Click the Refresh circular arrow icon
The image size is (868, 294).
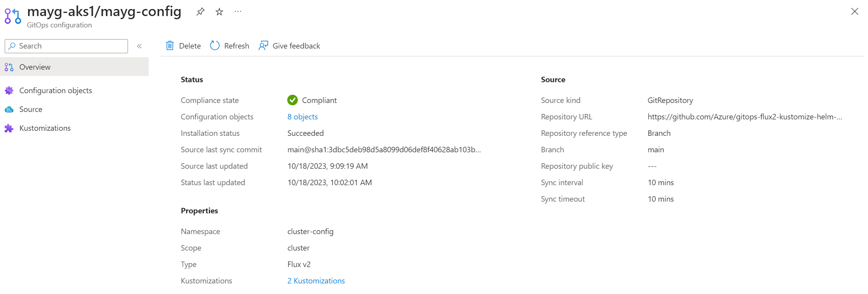coord(215,46)
